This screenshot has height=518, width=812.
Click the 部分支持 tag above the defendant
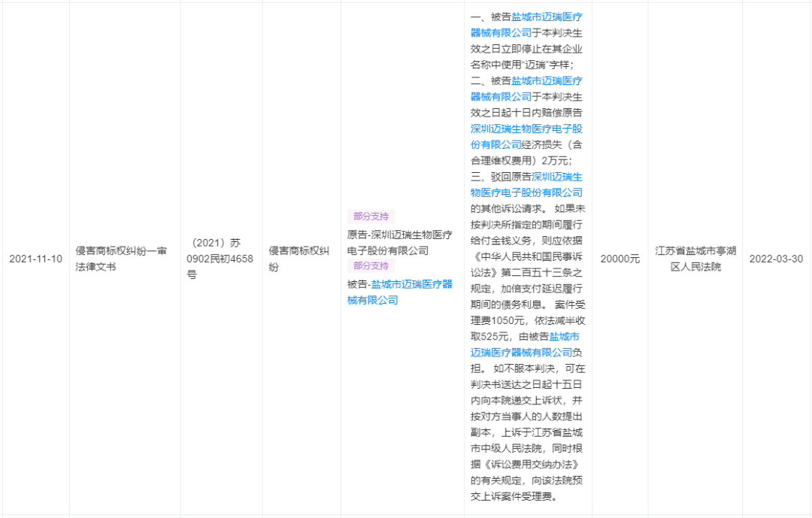371,265
